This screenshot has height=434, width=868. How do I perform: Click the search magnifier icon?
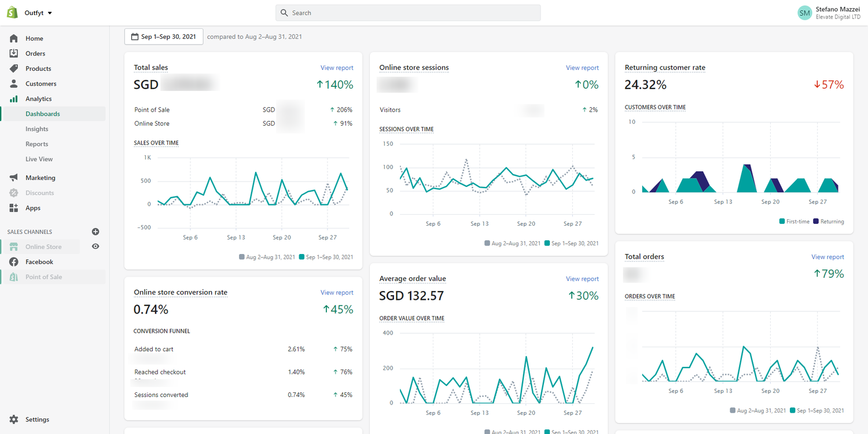(284, 13)
